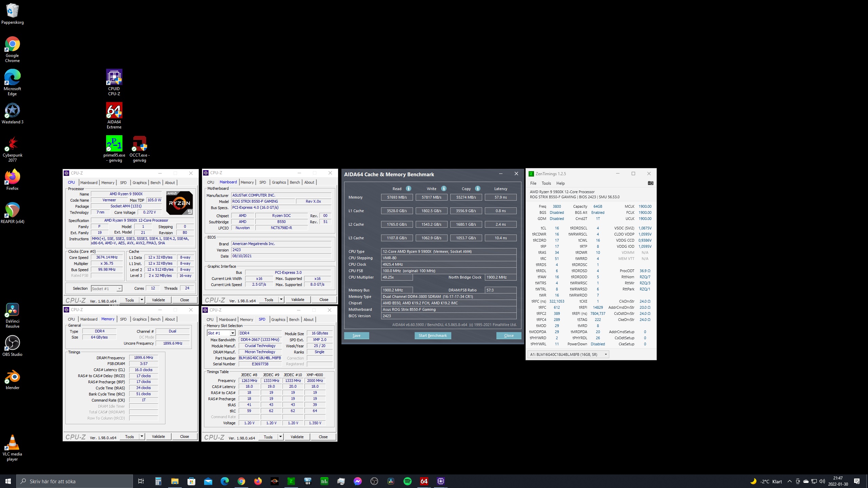Switch to Memory tab in CPU-Z SPD window
This screenshot has width=868, height=488.
(246, 320)
